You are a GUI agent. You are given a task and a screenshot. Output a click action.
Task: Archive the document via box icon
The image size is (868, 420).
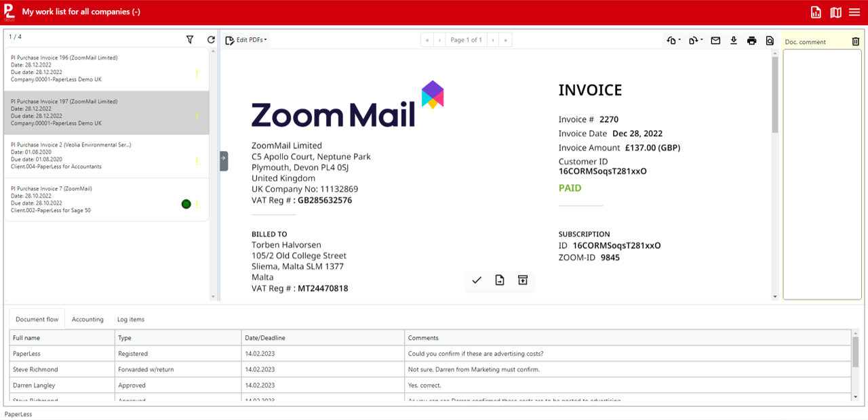tap(523, 280)
